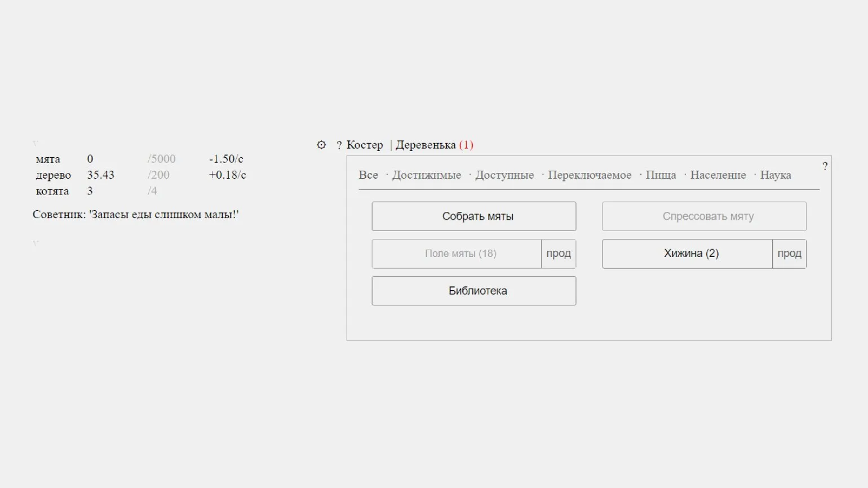Collapse the resource list with top arrow
Viewport: 868px width, 488px height.
36,144
